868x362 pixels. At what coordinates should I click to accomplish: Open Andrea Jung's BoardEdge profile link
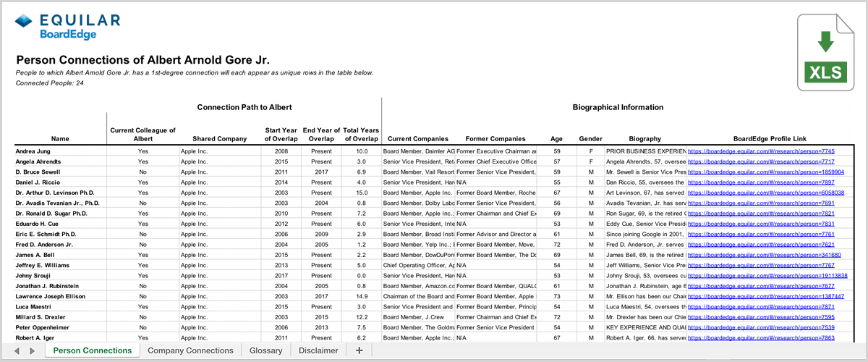pos(761,151)
